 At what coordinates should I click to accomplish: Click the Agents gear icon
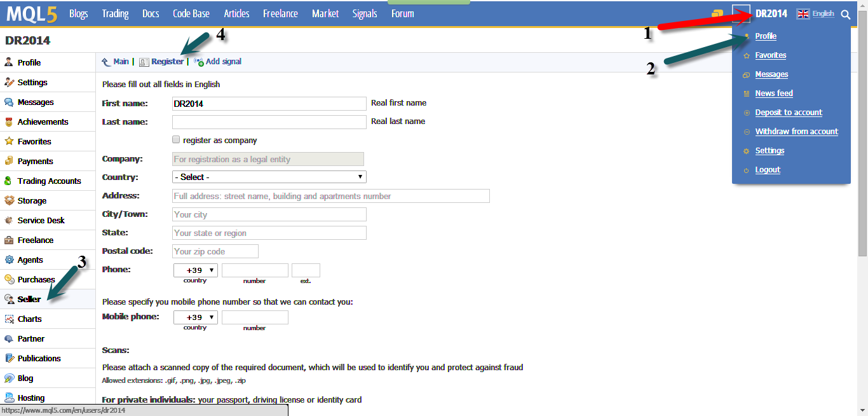pyautogui.click(x=9, y=260)
